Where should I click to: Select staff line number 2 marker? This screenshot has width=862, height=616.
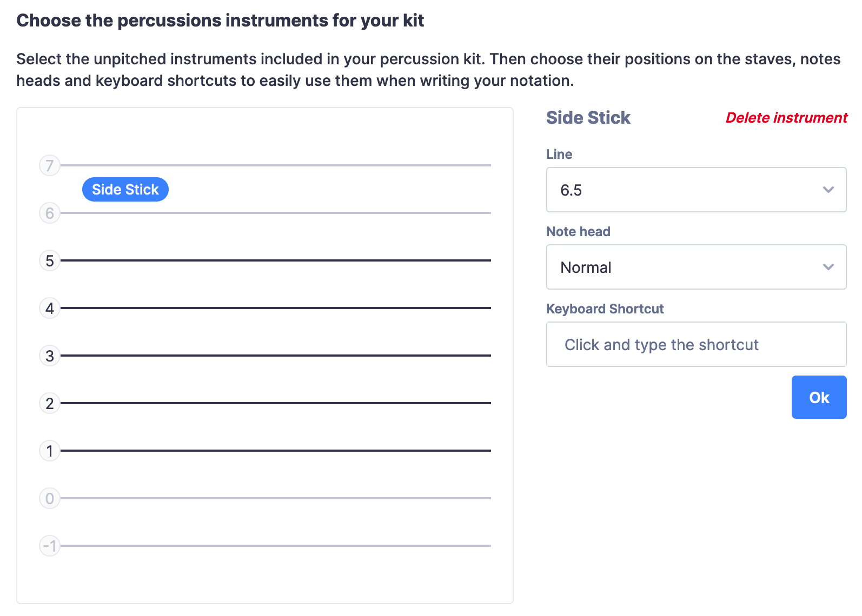pos(50,403)
